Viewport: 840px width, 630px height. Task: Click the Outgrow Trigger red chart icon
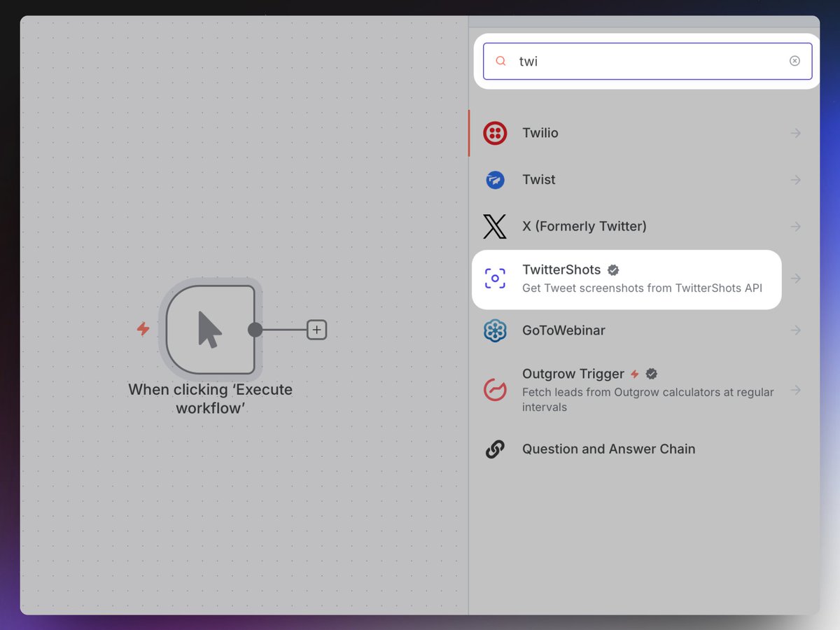[x=495, y=390]
